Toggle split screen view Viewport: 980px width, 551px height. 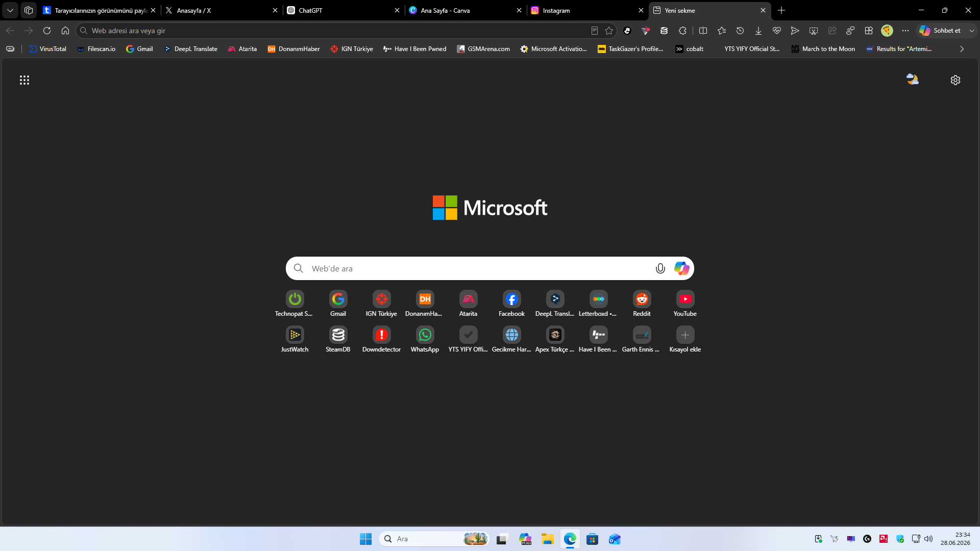[x=703, y=31]
